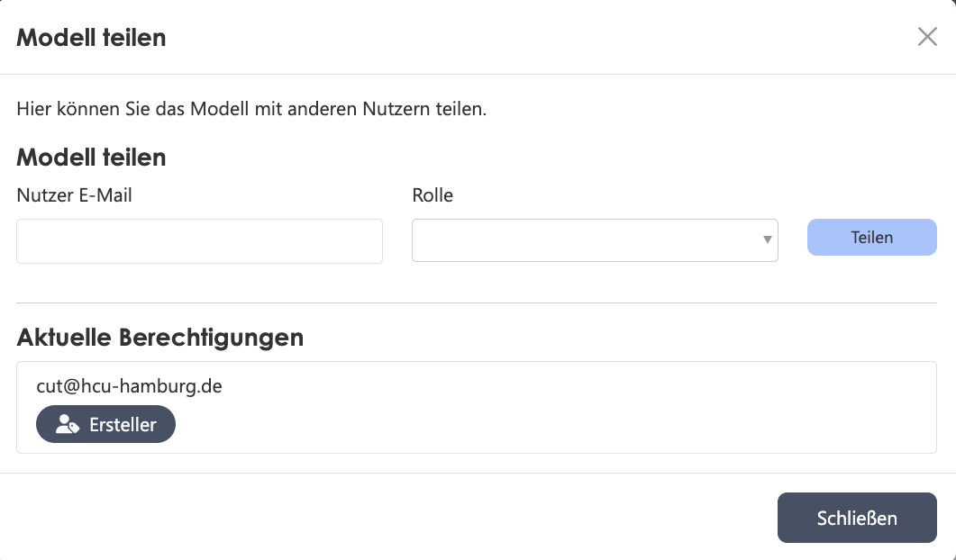This screenshot has width=956, height=560.
Task: Click the Ersteller role badge
Action: pos(106,424)
